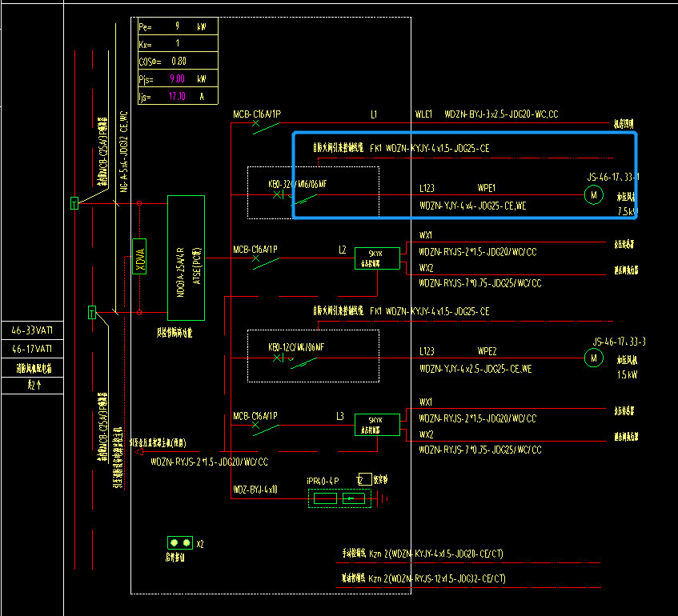678x616 pixels.
Task: Click the L1 circuit label
Action: tap(374, 114)
